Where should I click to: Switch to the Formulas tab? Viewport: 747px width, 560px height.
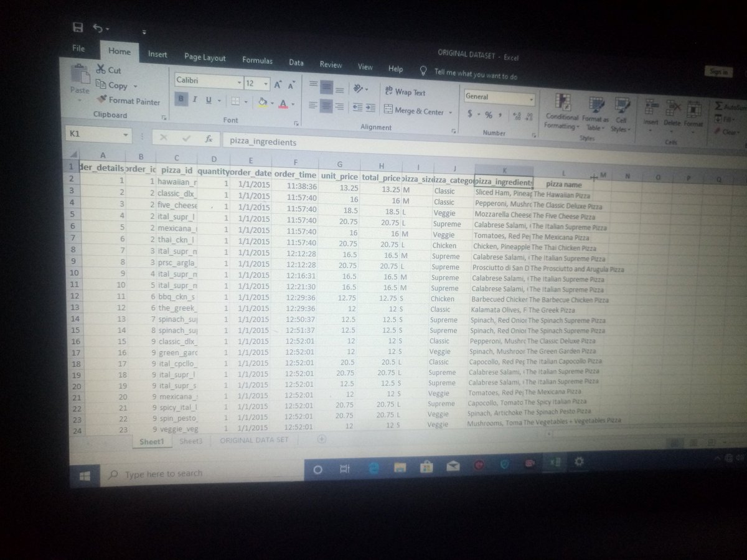(257, 60)
